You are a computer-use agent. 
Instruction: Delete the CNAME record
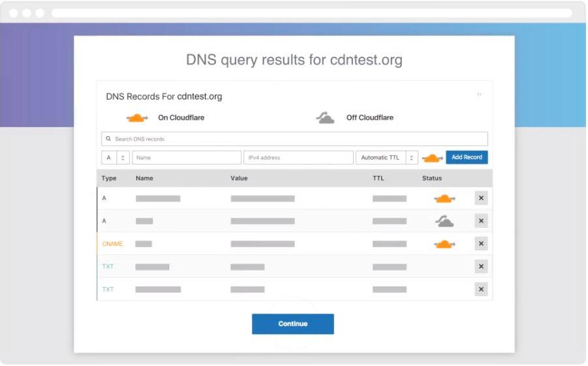(x=481, y=244)
